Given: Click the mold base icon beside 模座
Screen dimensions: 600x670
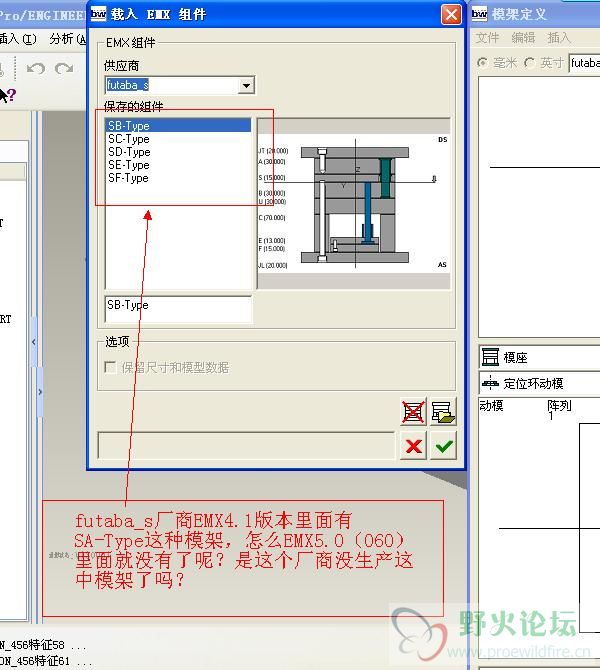Looking at the screenshot, I should (490, 357).
